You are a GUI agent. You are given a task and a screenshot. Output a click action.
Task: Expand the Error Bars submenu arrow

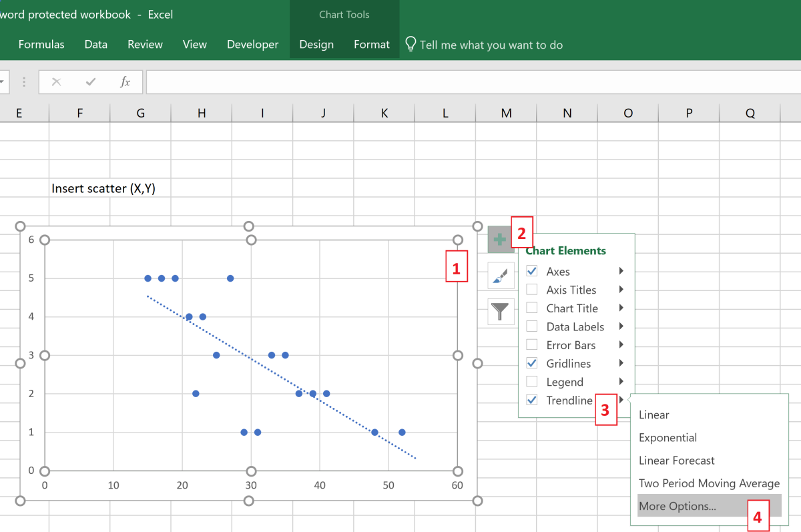click(x=621, y=345)
